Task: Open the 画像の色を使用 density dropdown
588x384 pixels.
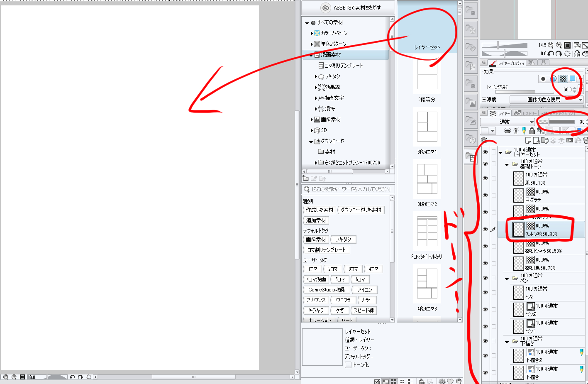Action: coord(547,99)
